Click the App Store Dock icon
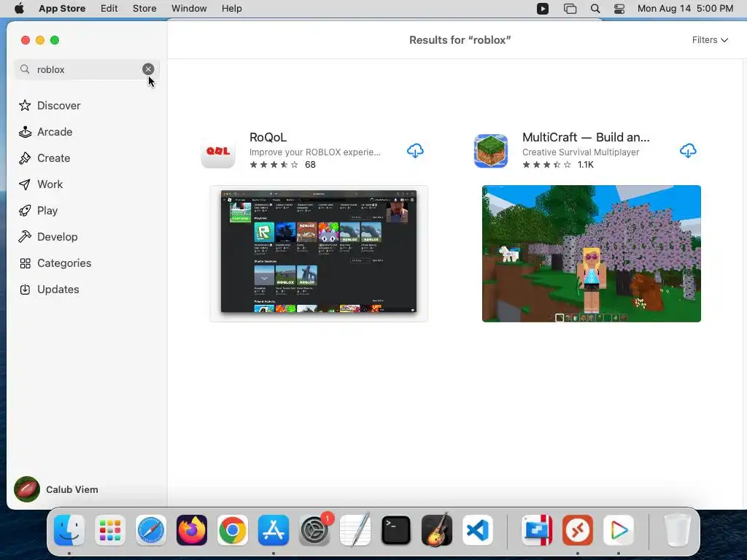This screenshot has height=560, width=747. click(274, 530)
